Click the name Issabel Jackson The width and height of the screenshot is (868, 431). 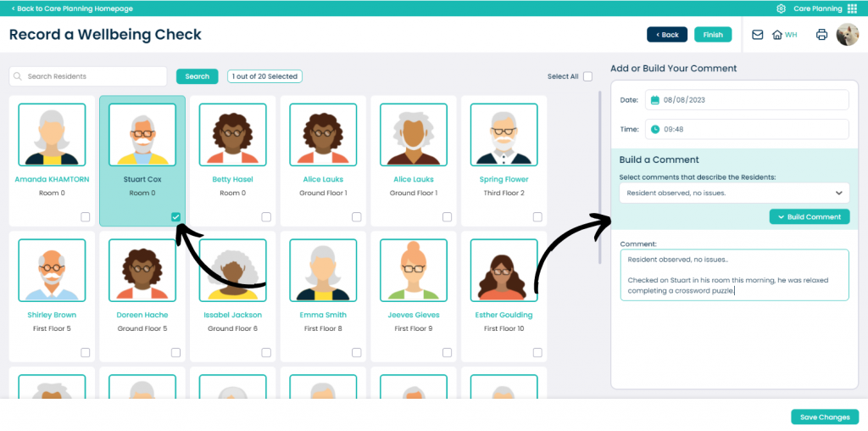pos(232,316)
